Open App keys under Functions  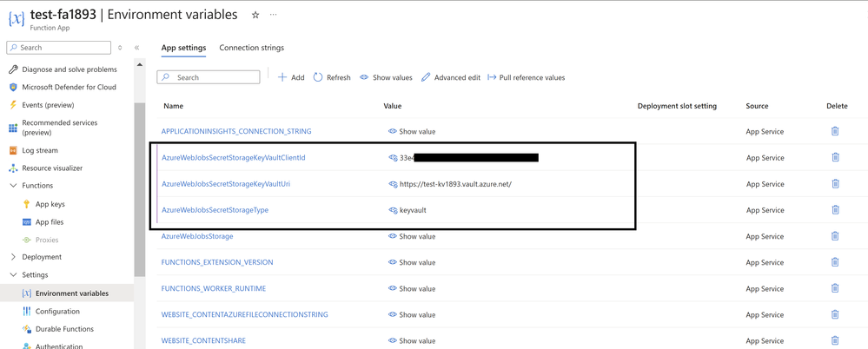[x=50, y=204]
